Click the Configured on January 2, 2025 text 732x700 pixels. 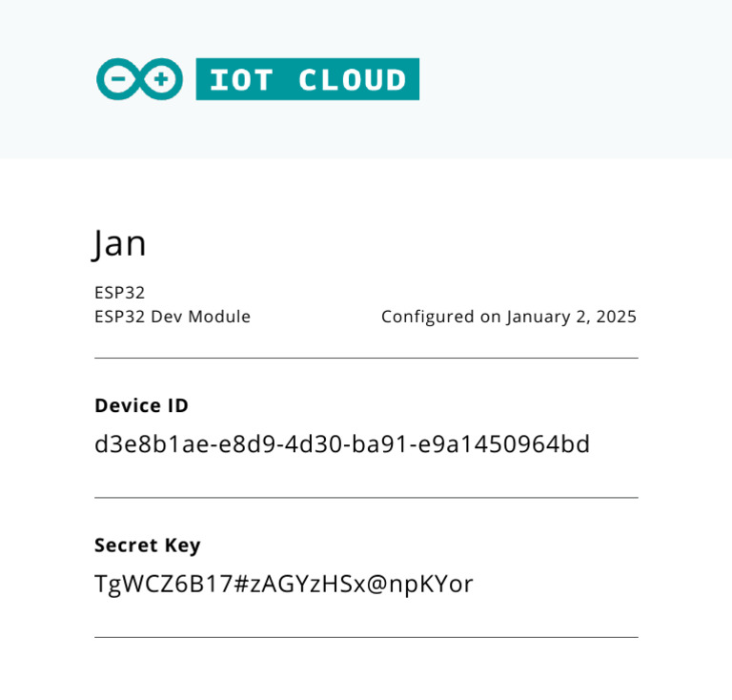tap(508, 317)
